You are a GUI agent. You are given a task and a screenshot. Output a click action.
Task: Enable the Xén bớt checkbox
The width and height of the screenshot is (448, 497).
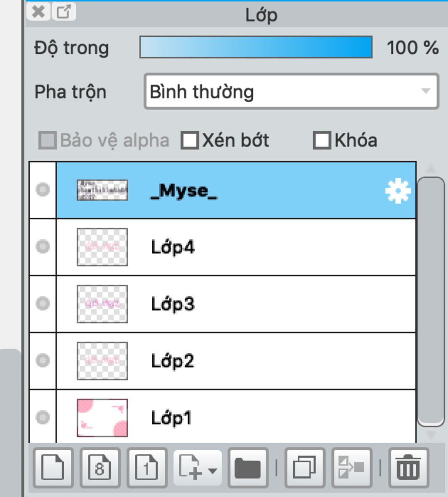[189, 140]
